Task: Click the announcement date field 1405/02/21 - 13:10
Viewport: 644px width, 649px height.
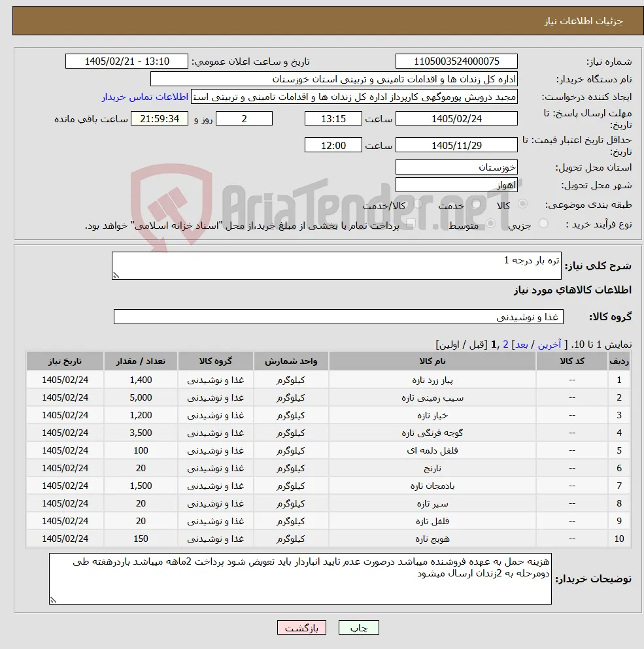Action: pos(127,61)
